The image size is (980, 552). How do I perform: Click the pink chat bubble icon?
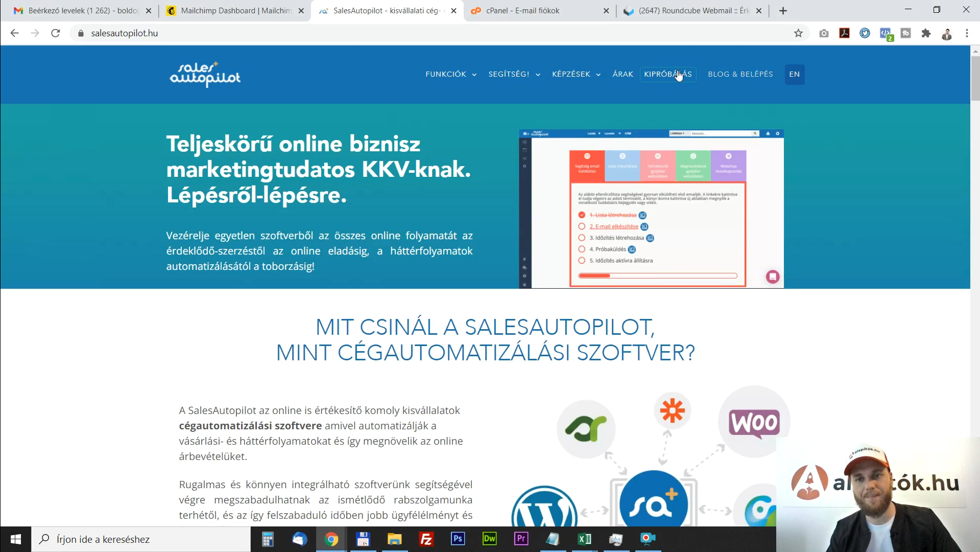point(773,277)
